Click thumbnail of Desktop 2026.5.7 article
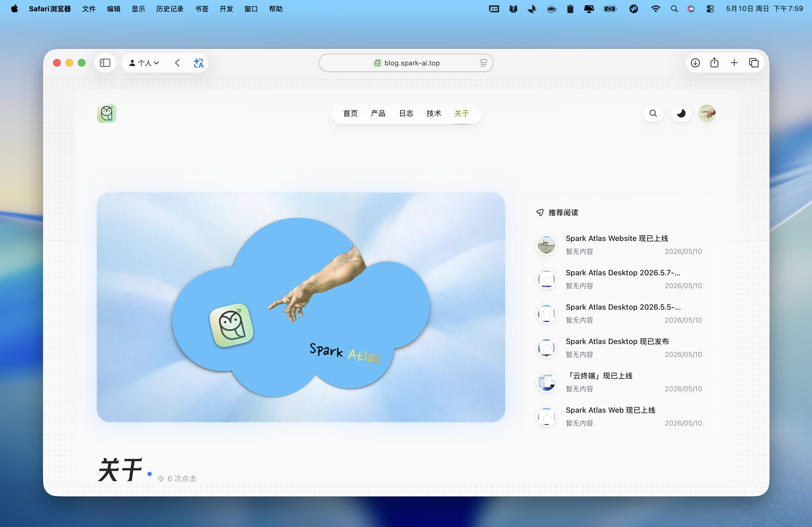The width and height of the screenshot is (812, 527). [546, 279]
